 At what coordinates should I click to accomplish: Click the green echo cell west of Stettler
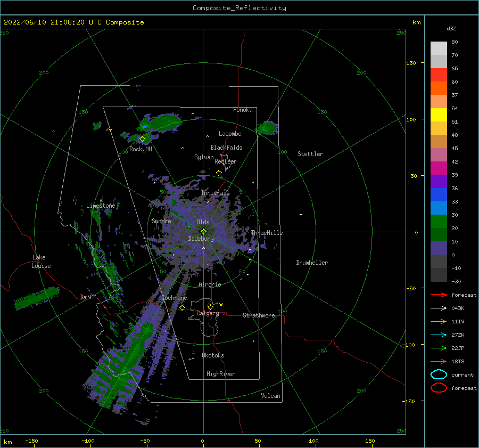(267, 128)
